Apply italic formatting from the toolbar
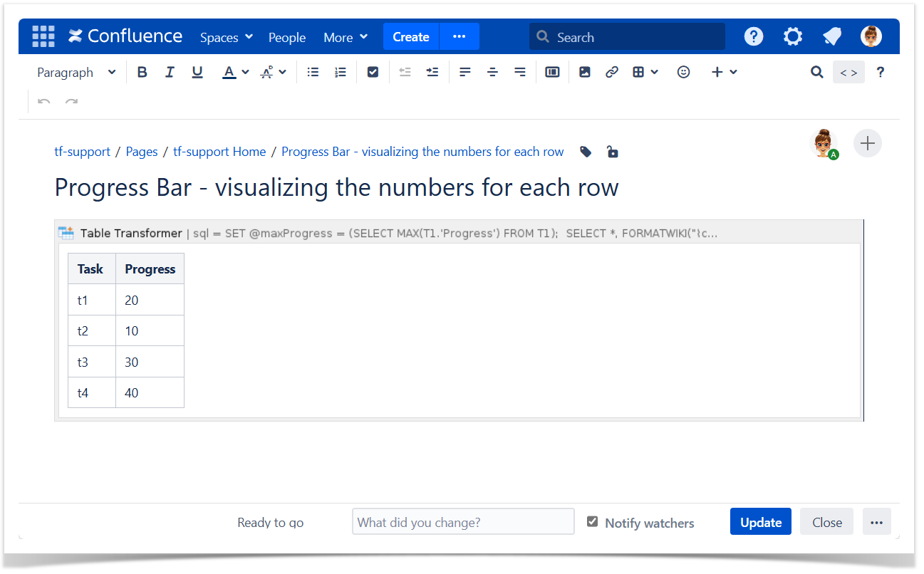The image size is (924, 574). (x=170, y=72)
